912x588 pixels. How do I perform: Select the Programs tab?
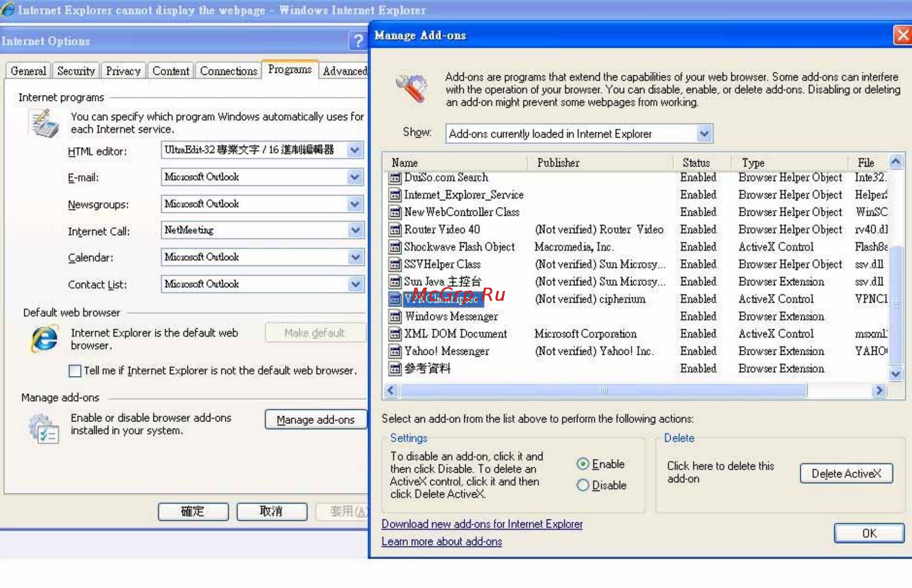(x=290, y=70)
